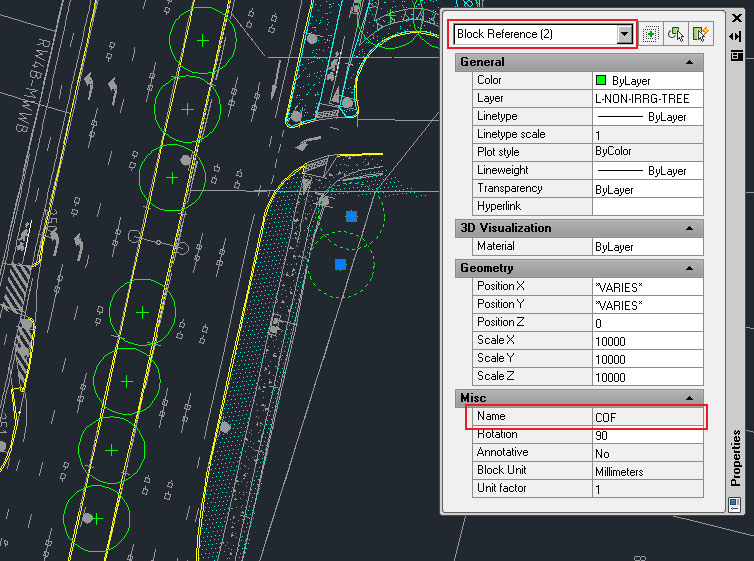Open the Quick Select tool
754x561 pixels.
[701, 34]
